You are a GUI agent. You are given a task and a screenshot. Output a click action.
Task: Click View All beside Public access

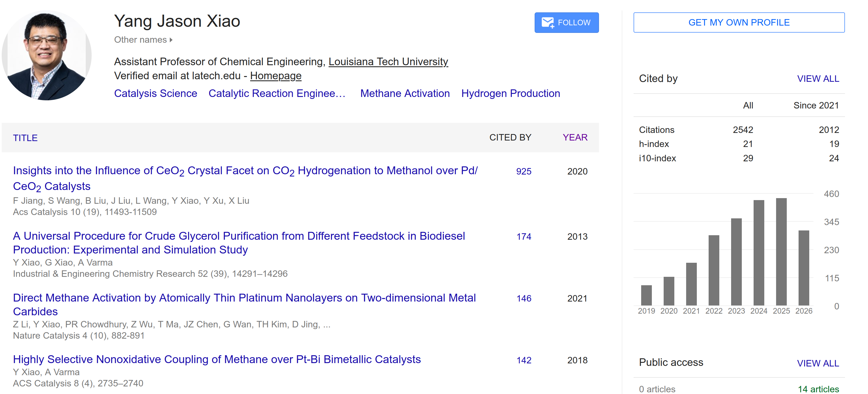(x=818, y=363)
